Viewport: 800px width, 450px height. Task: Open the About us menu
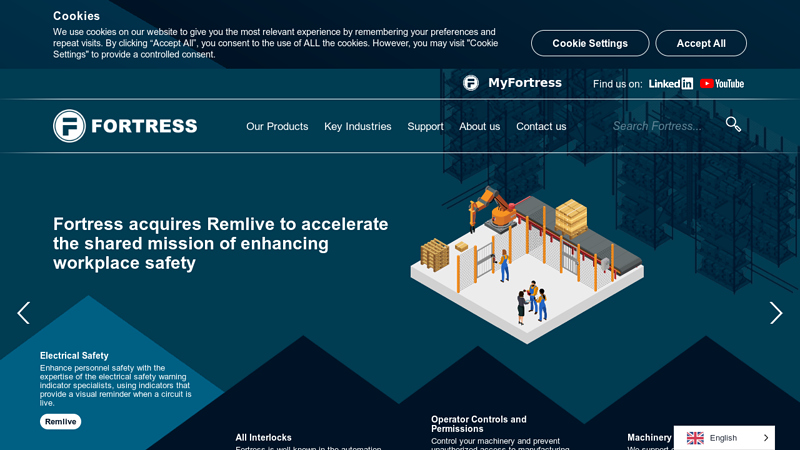pyautogui.click(x=480, y=127)
